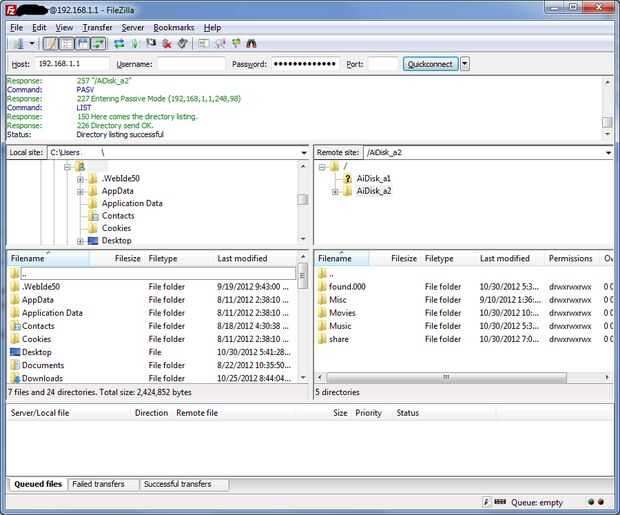Open the File menu

[x=16, y=28]
